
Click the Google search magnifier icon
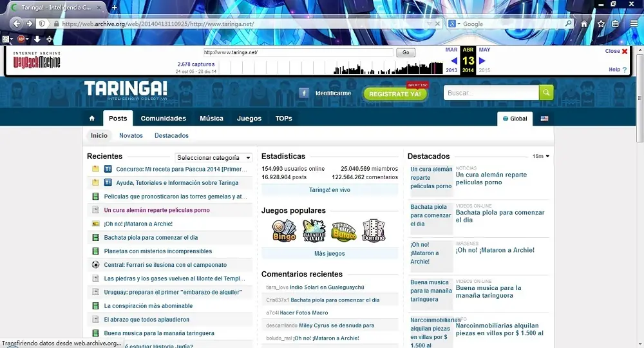point(569,24)
